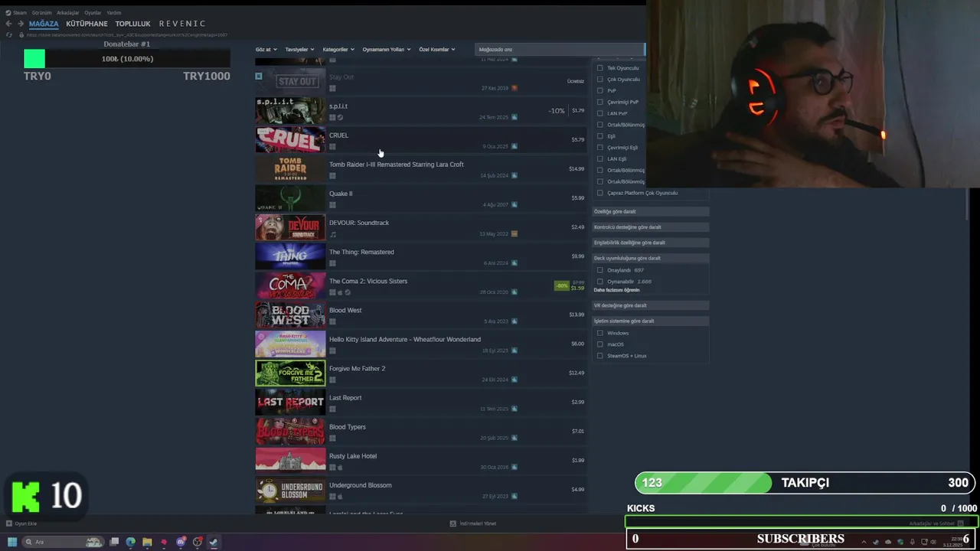980x551 pixels.
Task: Open the Oynamanın Yolları dropdown
Action: [387, 50]
